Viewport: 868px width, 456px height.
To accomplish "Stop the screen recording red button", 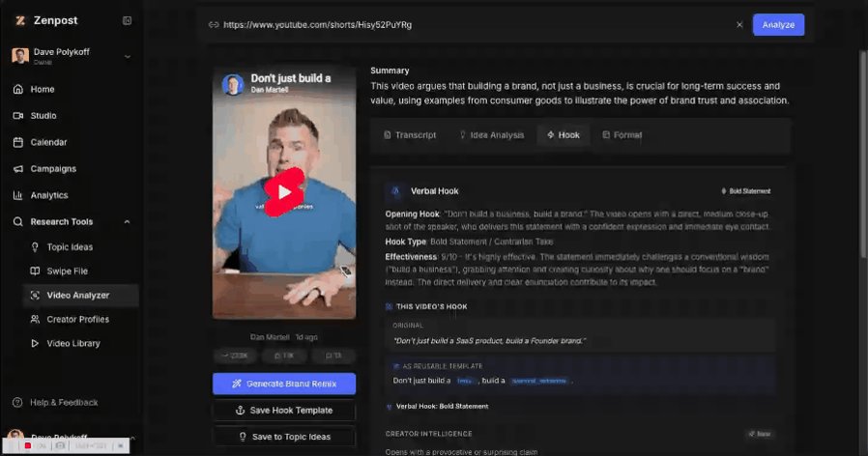I will click(x=28, y=445).
